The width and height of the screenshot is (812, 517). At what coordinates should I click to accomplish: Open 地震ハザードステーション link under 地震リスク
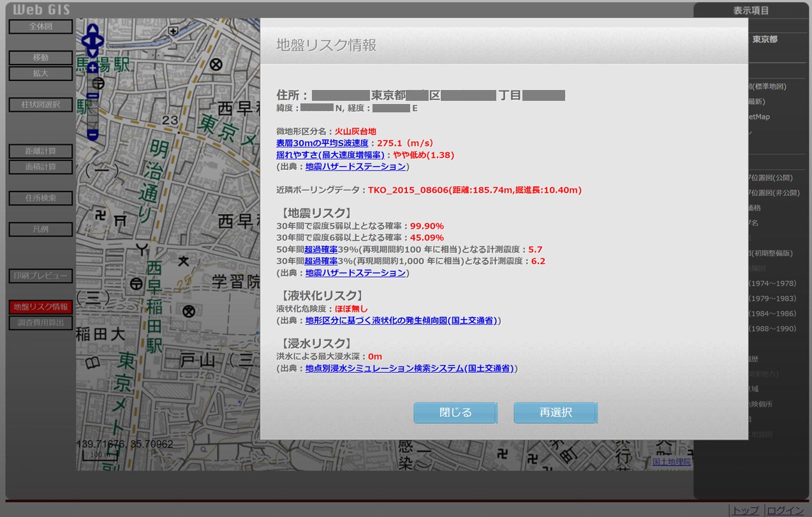point(355,273)
